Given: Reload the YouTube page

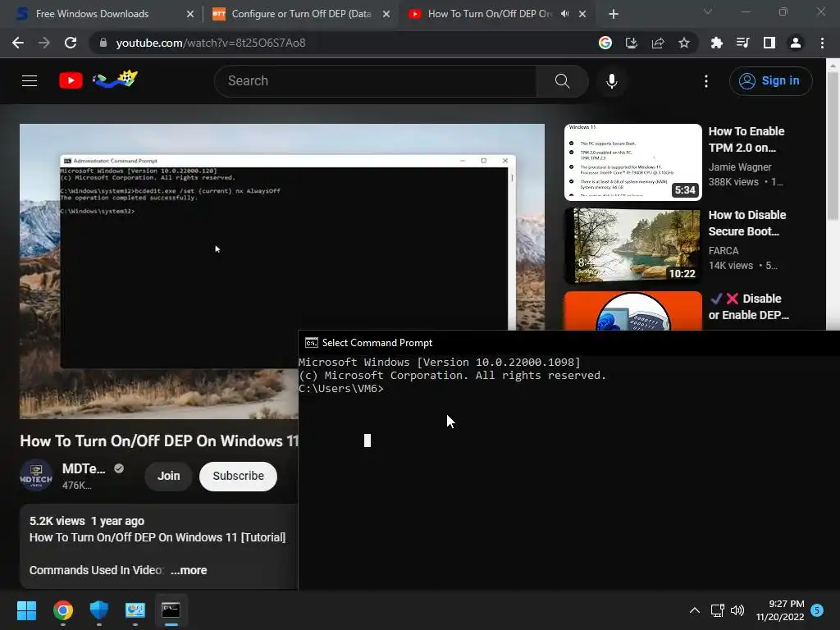Looking at the screenshot, I should click(71, 43).
